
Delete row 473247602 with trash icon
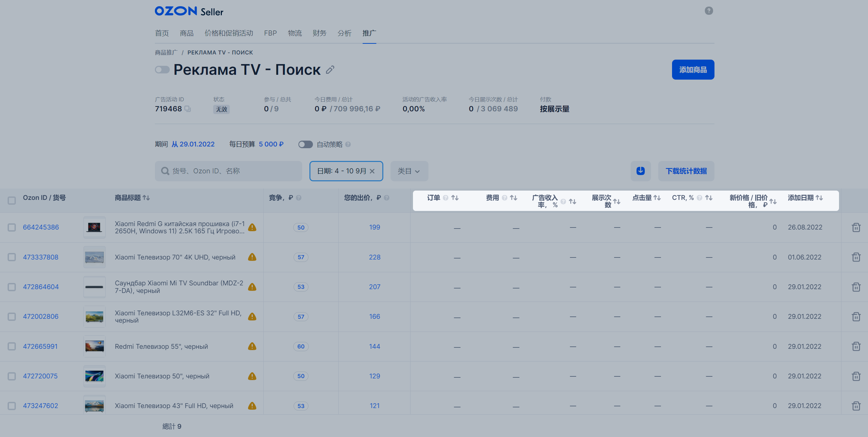point(856,406)
